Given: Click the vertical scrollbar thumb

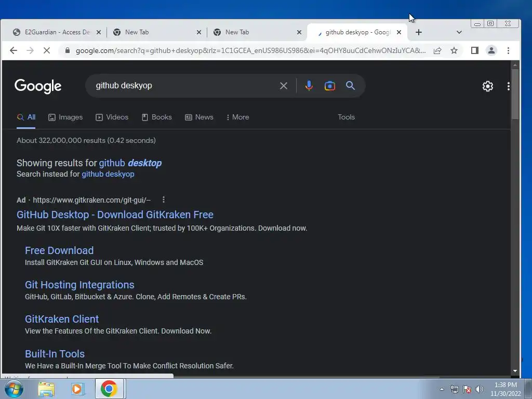Looking at the screenshot, I should pyautogui.click(x=515, y=94).
